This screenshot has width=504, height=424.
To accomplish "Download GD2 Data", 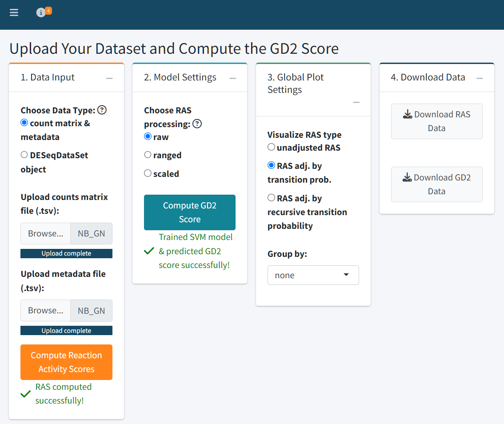I will (436, 184).
